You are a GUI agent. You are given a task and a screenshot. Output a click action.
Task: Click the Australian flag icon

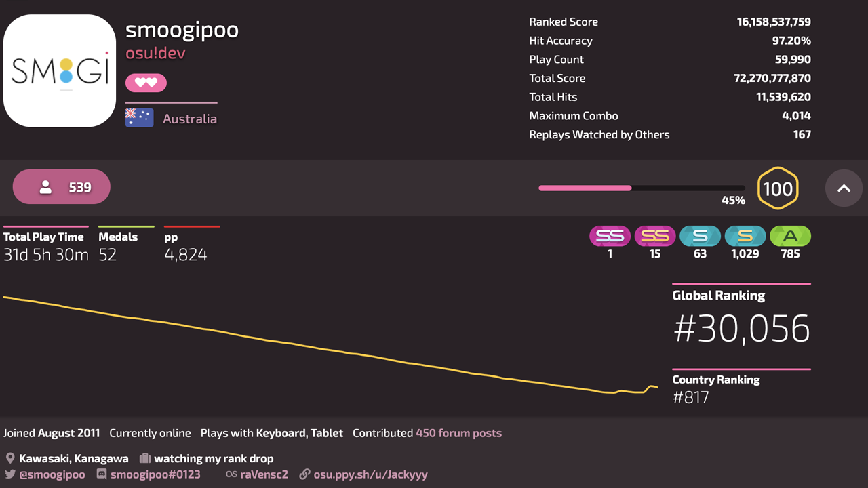click(x=139, y=118)
